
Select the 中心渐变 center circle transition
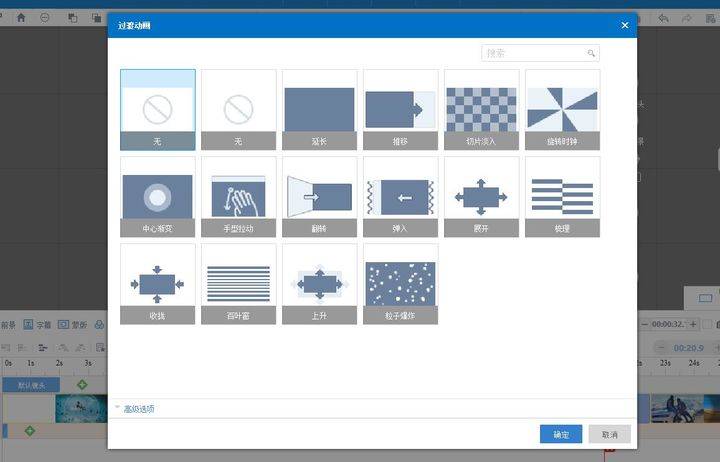[158, 197]
